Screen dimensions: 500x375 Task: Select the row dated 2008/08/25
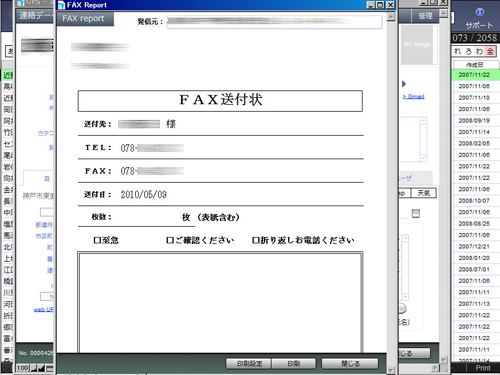[x=476, y=224]
